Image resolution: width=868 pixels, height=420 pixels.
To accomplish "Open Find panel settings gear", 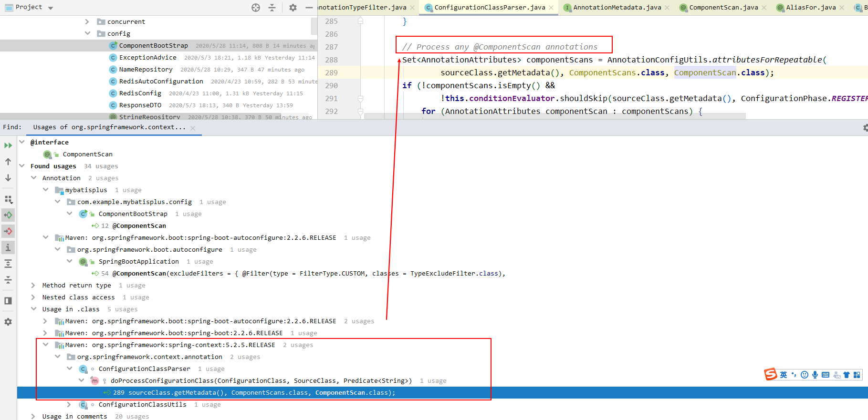I will coord(8,322).
